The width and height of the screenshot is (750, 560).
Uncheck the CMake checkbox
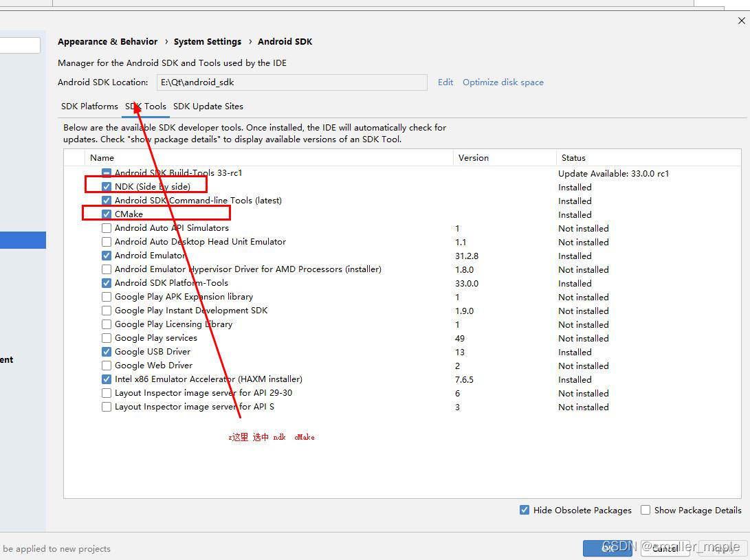point(106,214)
